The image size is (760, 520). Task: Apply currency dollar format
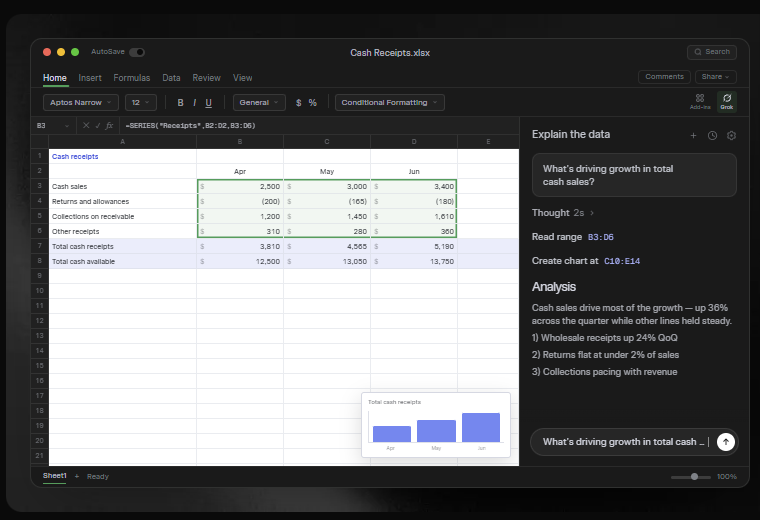[299, 103]
